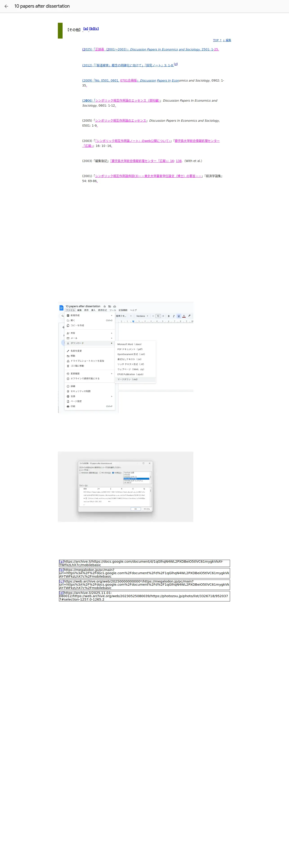The width and height of the screenshot is (289, 868).
Task: Click the 名前を変更 pencil icon in the menu
Action: (x=68, y=351)
